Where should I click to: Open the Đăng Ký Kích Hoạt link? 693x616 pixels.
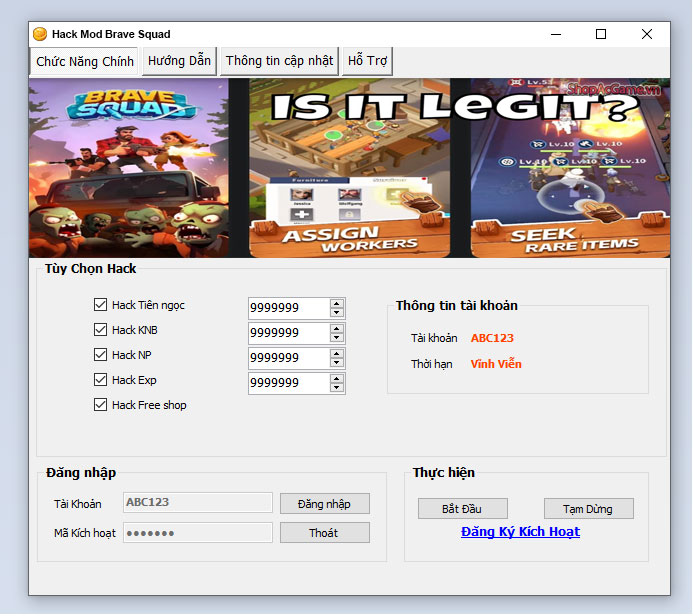[520, 532]
